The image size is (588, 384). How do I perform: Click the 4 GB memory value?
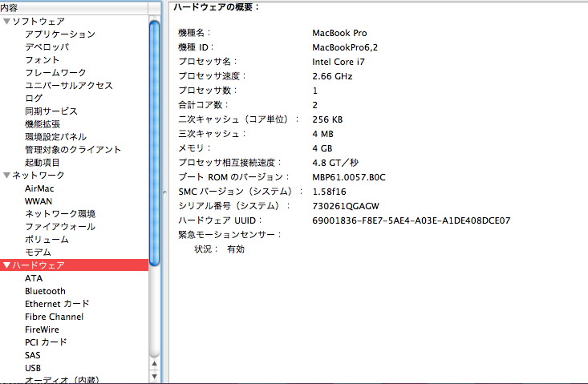(x=322, y=148)
